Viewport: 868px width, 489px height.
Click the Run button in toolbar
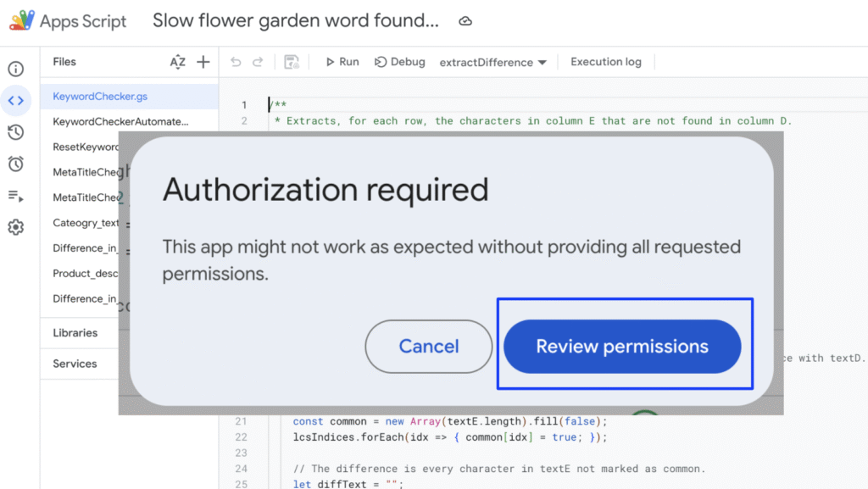coord(342,62)
